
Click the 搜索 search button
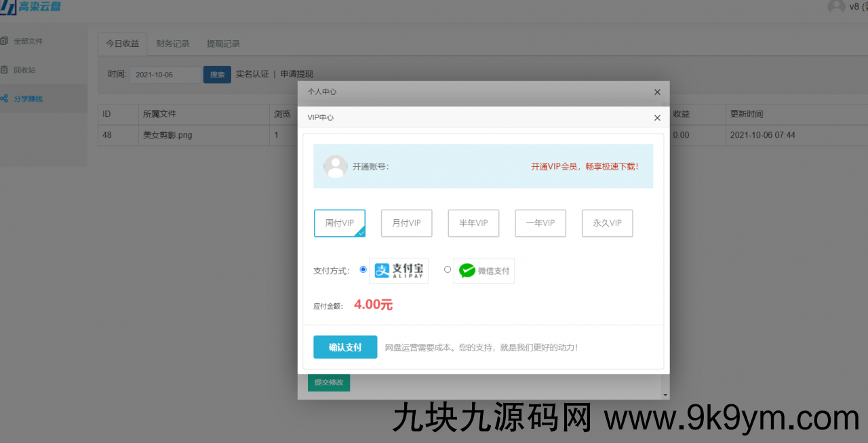pyautogui.click(x=217, y=75)
